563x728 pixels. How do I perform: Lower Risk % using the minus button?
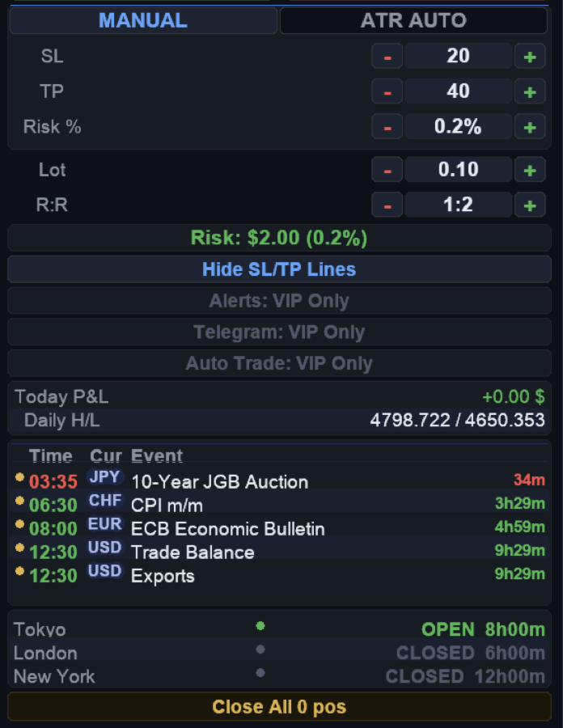click(387, 127)
